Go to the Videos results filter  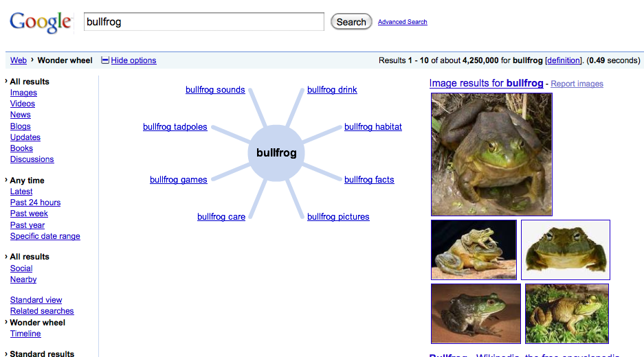tap(23, 104)
